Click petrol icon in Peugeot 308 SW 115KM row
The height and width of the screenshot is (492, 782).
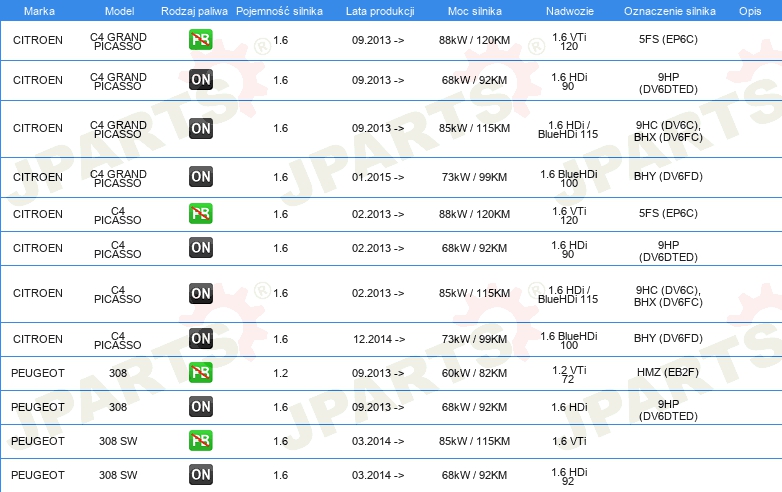tap(200, 441)
